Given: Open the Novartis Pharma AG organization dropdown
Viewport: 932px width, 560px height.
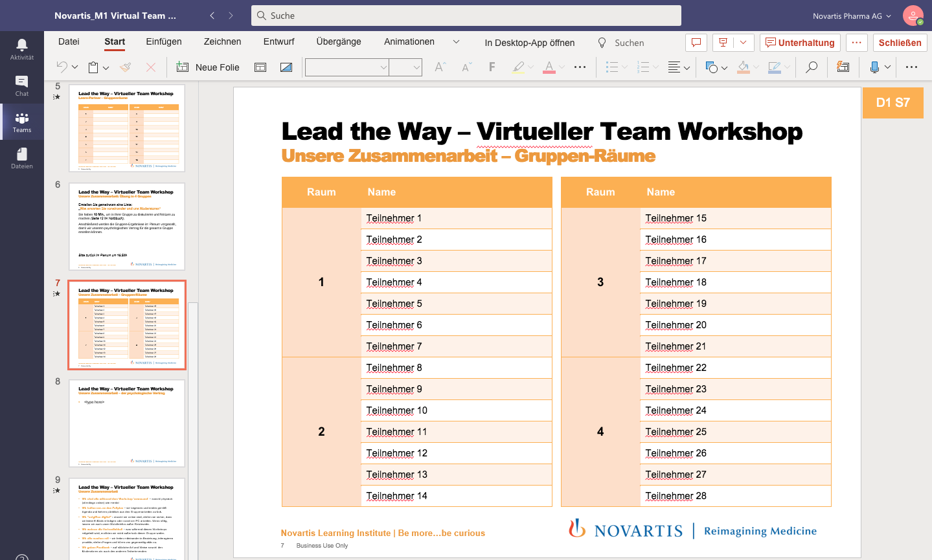Looking at the screenshot, I should pyautogui.click(x=852, y=16).
